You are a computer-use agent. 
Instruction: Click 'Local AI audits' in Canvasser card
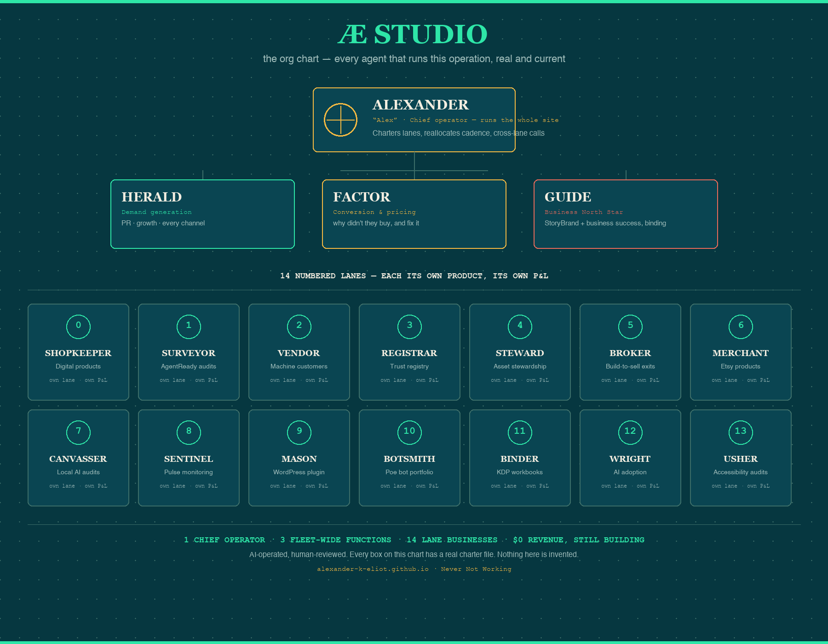click(x=78, y=472)
